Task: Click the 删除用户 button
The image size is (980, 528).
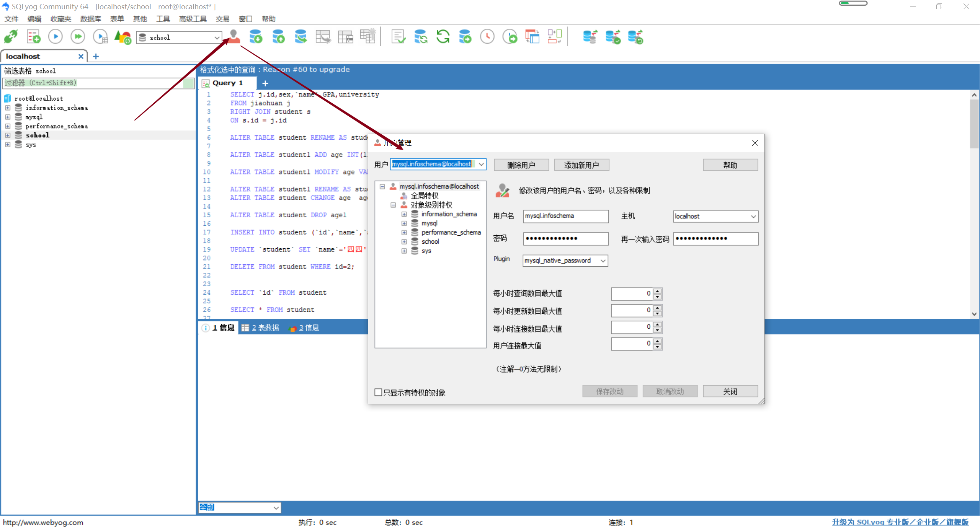Action: pos(521,165)
